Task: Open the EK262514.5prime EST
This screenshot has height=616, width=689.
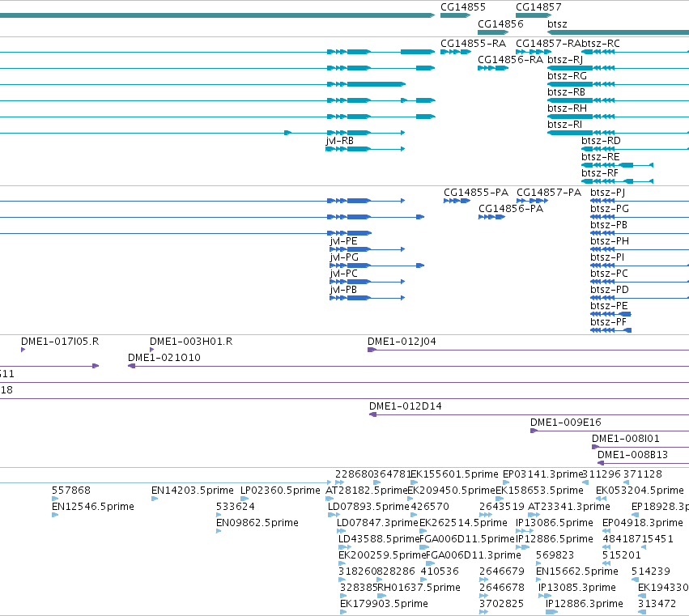Action: (x=463, y=523)
